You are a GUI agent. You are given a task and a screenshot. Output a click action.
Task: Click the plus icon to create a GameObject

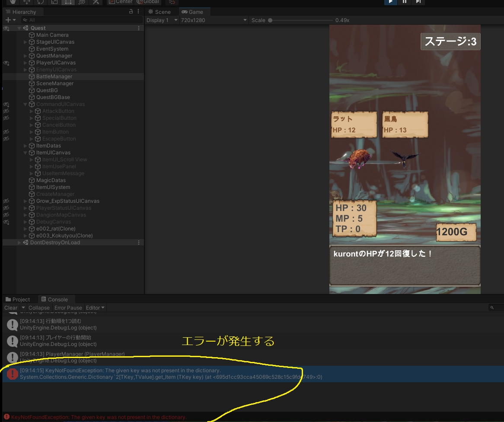click(8, 20)
